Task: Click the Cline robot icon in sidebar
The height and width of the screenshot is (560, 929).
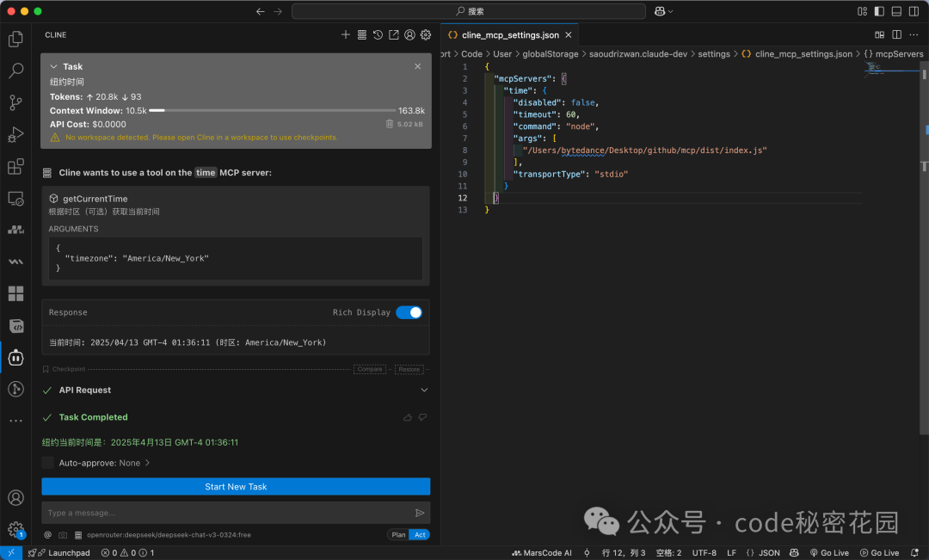Action: (x=15, y=357)
